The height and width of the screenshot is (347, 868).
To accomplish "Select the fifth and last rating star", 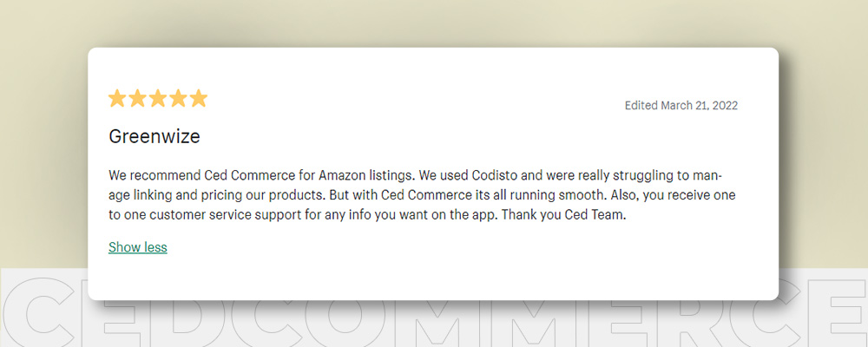I will click(x=198, y=99).
